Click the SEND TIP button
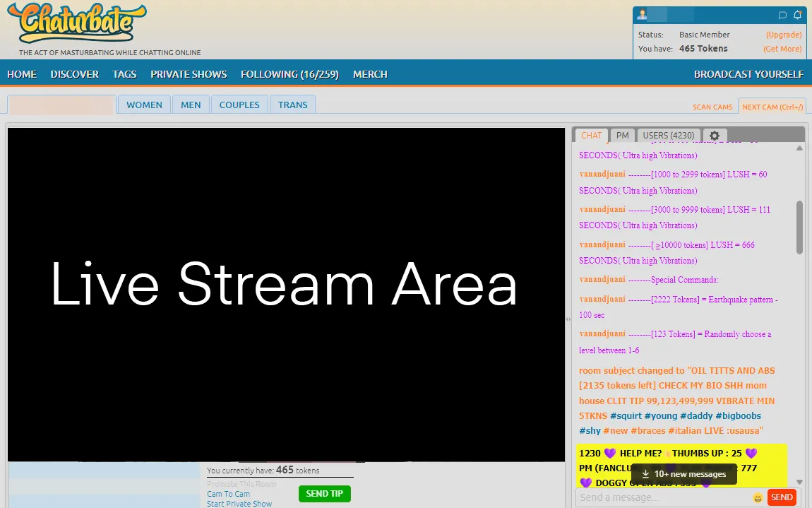The image size is (812, 508). click(324, 494)
